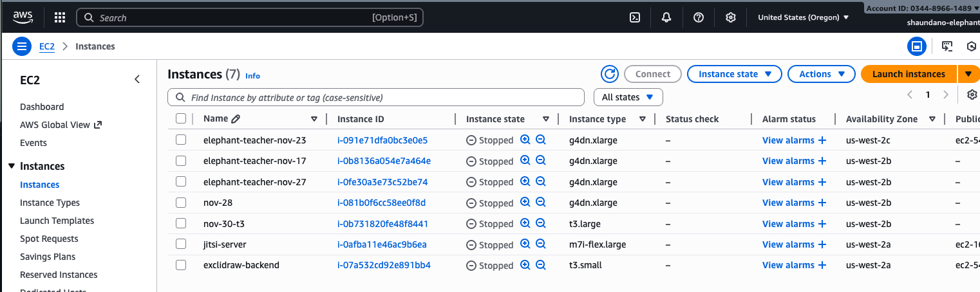This screenshot has width=980, height=292.
Task: Sort by Instance state column arrow
Action: pos(546,119)
